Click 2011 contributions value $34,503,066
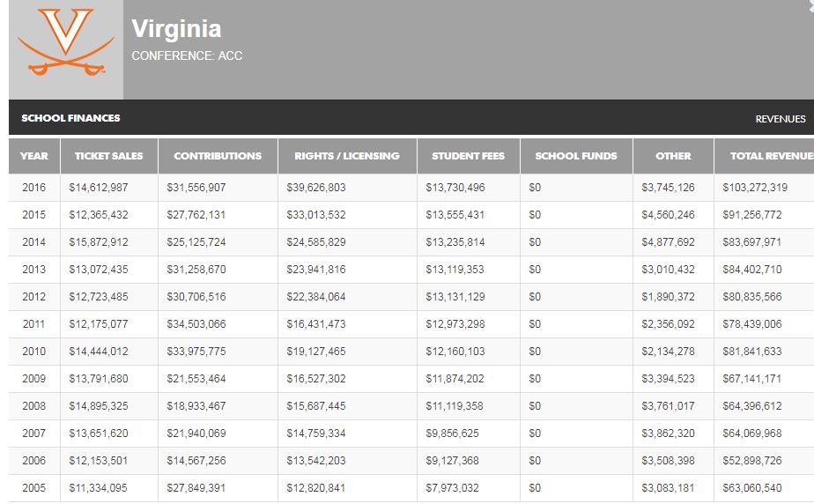Image resolution: width=814 pixels, height=504 pixels. (196, 324)
